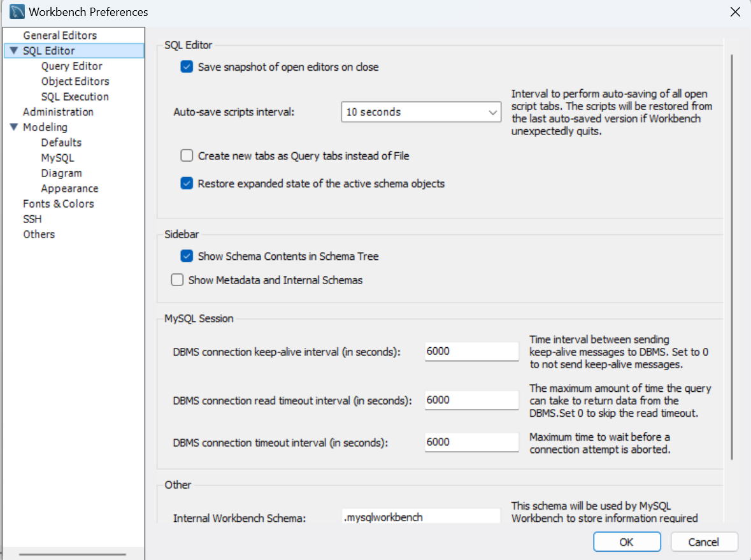Select the Others preferences page
This screenshot has width=751, height=560.
[x=39, y=234]
